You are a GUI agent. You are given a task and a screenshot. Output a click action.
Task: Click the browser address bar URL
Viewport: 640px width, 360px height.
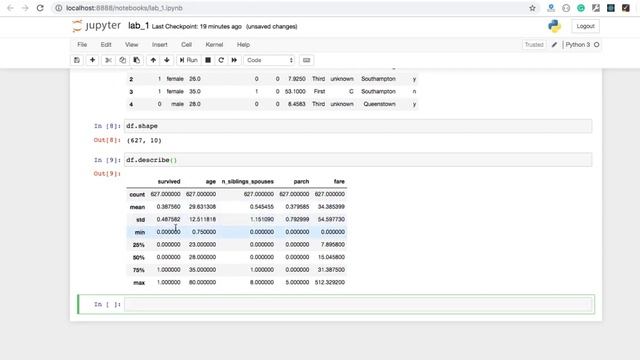tap(124, 8)
